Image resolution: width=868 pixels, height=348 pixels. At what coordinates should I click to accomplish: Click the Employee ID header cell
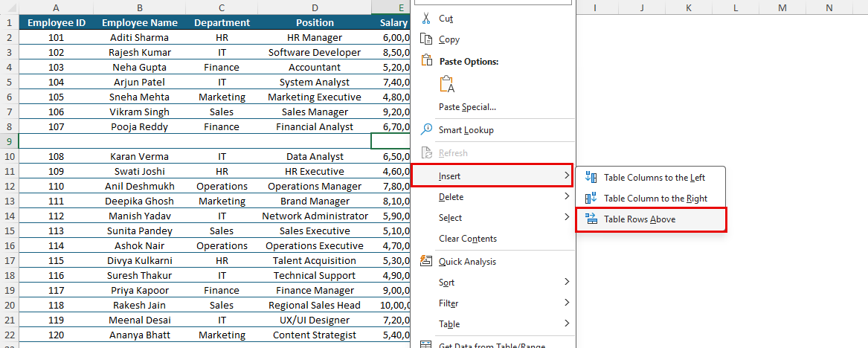tap(57, 23)
